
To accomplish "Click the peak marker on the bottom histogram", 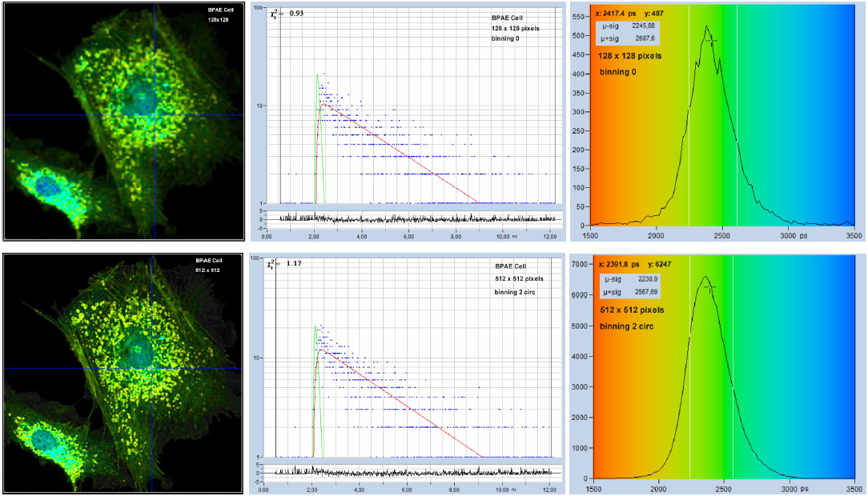I will [707, 286].
